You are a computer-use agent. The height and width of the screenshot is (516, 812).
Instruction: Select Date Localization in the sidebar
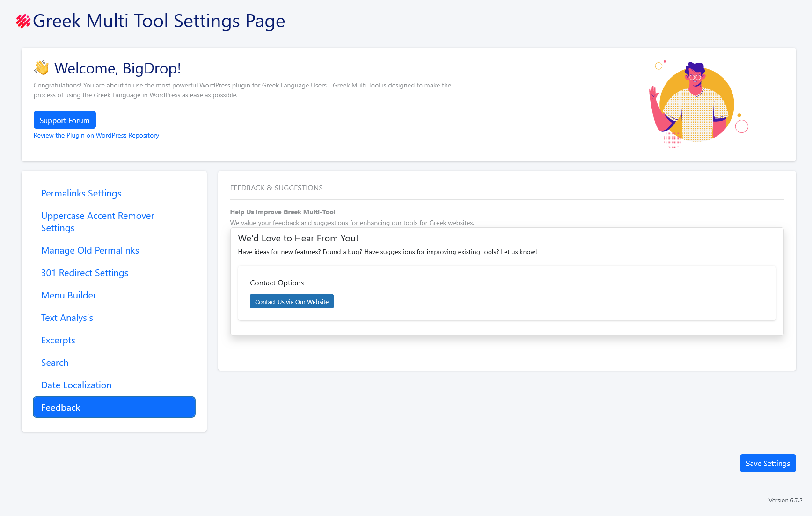coord(76,385)
